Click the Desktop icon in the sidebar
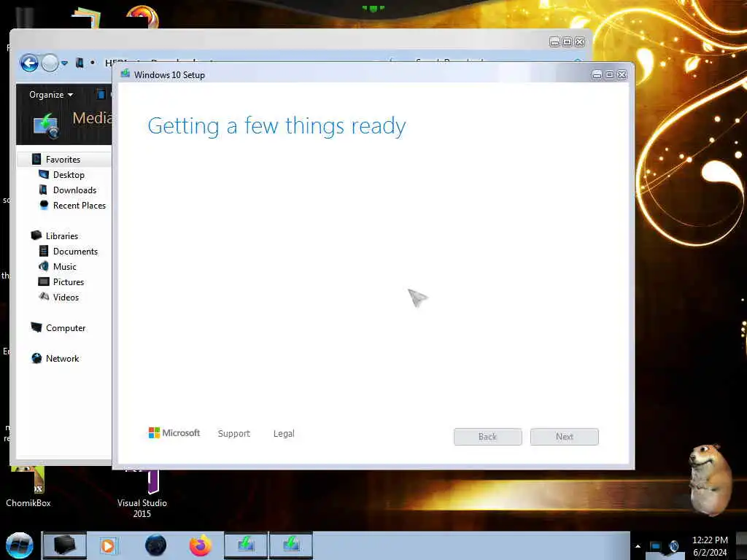Viewport: 747px width, 560px height. pyautogui.click(x=43, y=174)
